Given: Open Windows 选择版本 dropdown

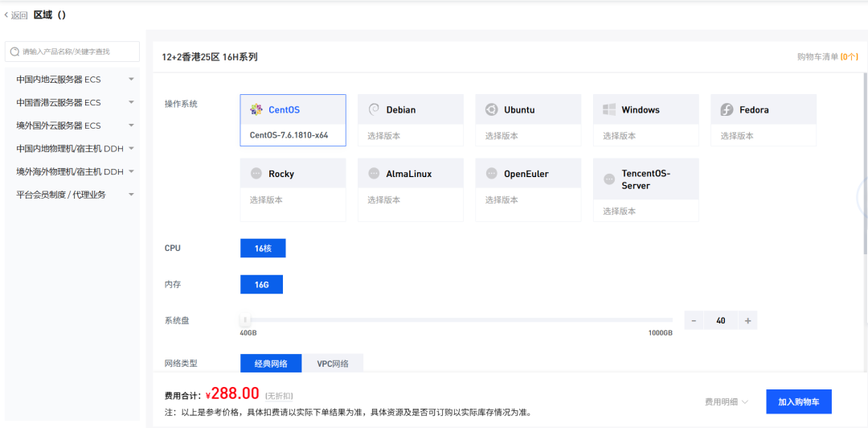Looking at the screenshot, I should (x=646, y=135).
